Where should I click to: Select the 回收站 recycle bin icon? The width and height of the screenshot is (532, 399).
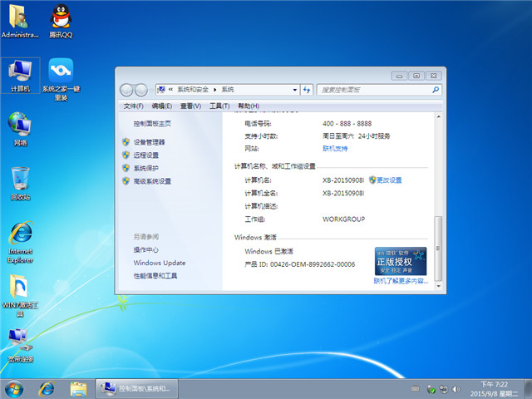click(20, 183)
